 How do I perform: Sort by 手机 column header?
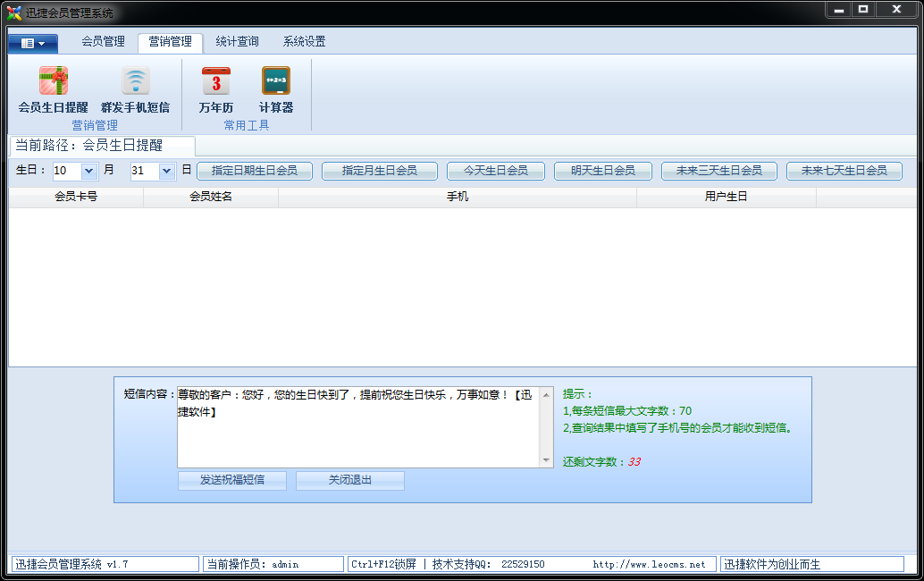click(x=458, y=197)
